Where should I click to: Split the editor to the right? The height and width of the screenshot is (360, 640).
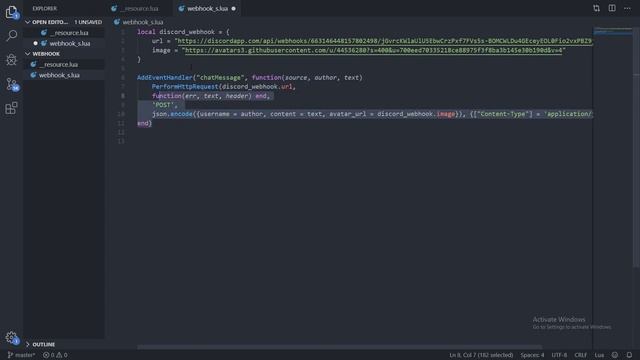612,8
